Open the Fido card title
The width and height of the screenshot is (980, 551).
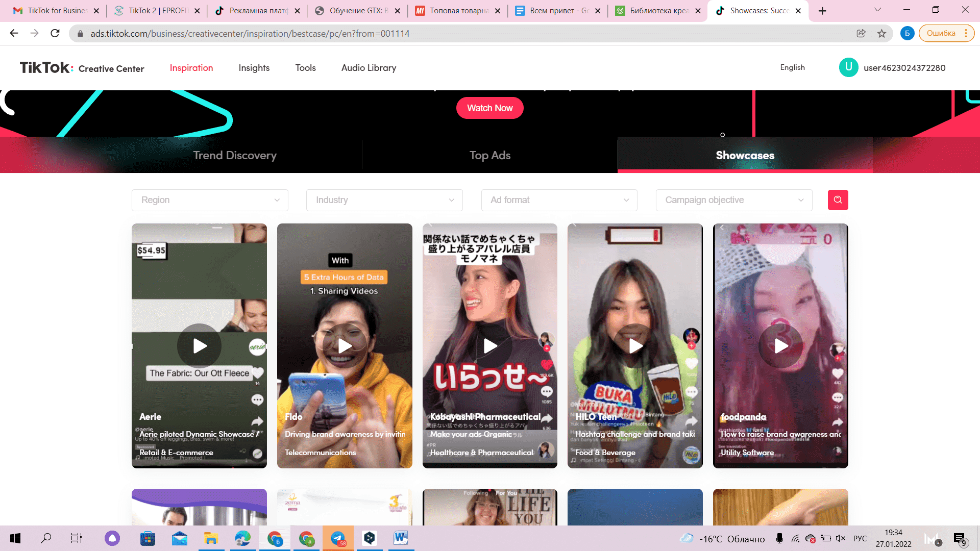(293, 417)
